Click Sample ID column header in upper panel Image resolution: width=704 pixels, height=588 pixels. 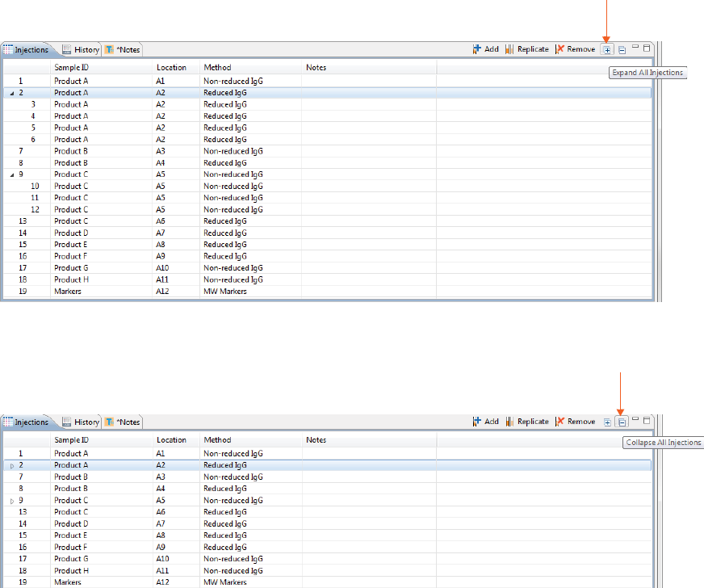coord(102,67)
